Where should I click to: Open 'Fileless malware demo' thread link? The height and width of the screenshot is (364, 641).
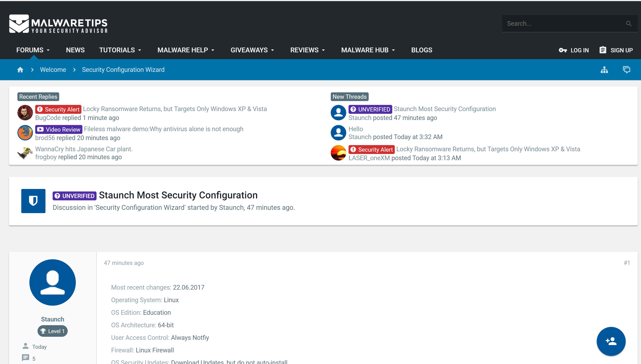point(163,129)
